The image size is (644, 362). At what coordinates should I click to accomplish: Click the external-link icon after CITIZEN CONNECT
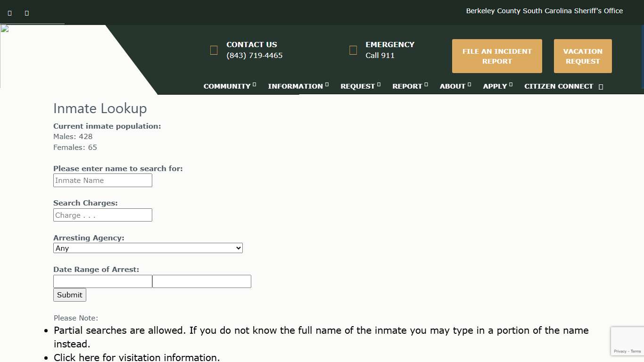601,87
